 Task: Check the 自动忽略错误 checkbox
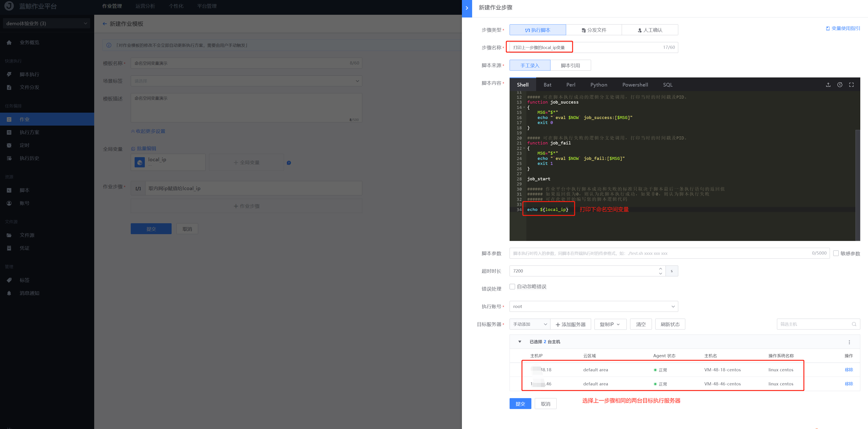[512, 286]
